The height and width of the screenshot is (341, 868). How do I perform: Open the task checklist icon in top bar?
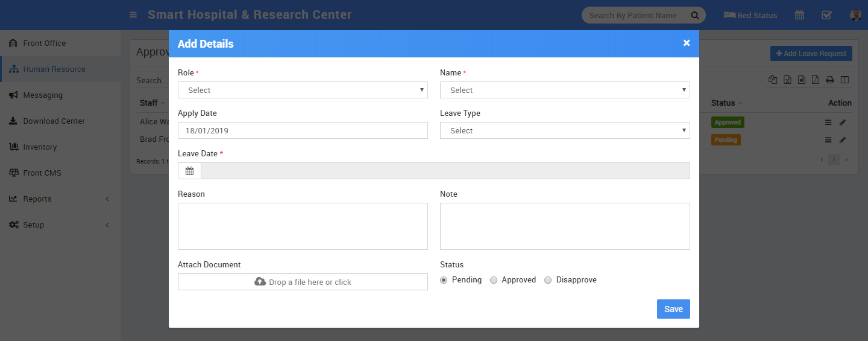tap(827, 15)
